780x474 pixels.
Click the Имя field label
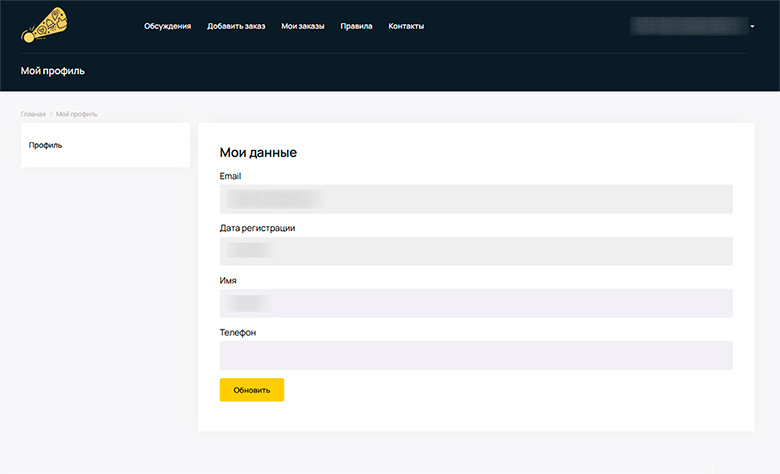tap(228, 280)
